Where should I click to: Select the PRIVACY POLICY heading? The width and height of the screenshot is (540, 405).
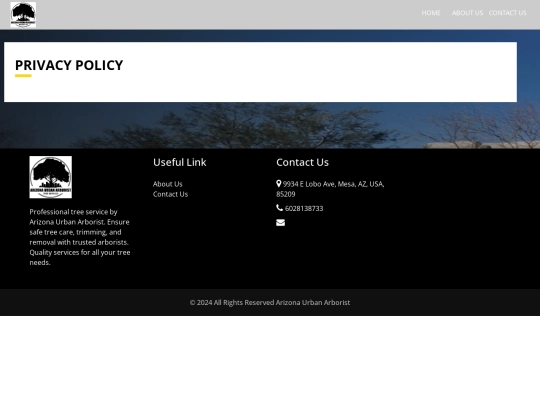pyautogui.click(x=69, y=65)
